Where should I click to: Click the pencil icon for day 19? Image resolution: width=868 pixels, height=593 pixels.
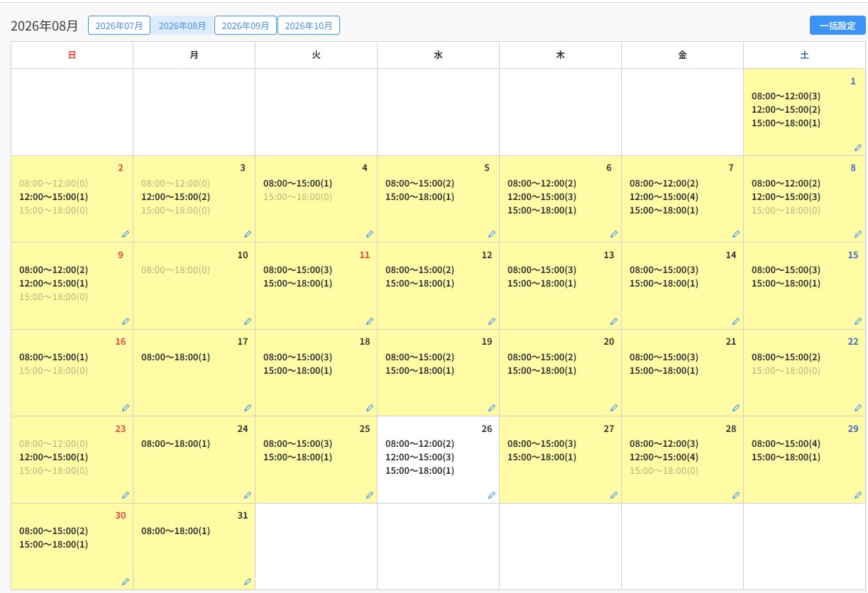pos(491,408)
